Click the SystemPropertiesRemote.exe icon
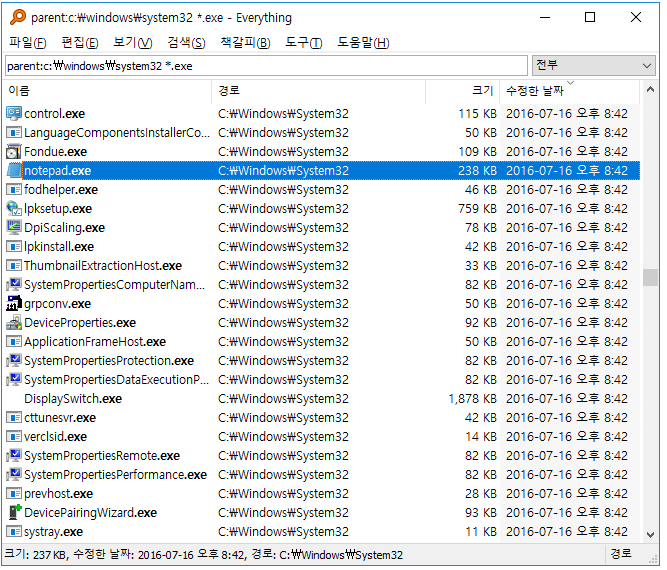The height and width of the screenshot is (570, 667). point(14,456)
